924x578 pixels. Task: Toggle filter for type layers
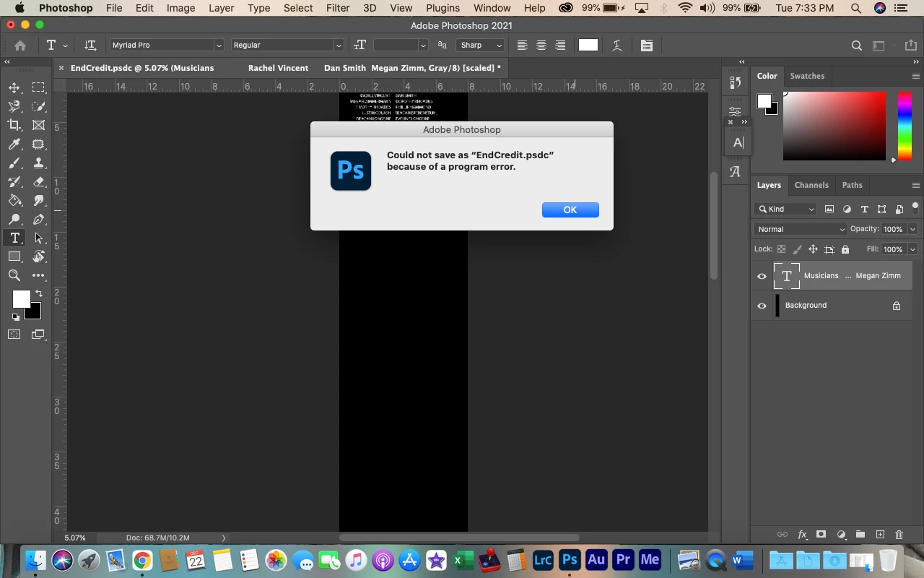(864, 209)
